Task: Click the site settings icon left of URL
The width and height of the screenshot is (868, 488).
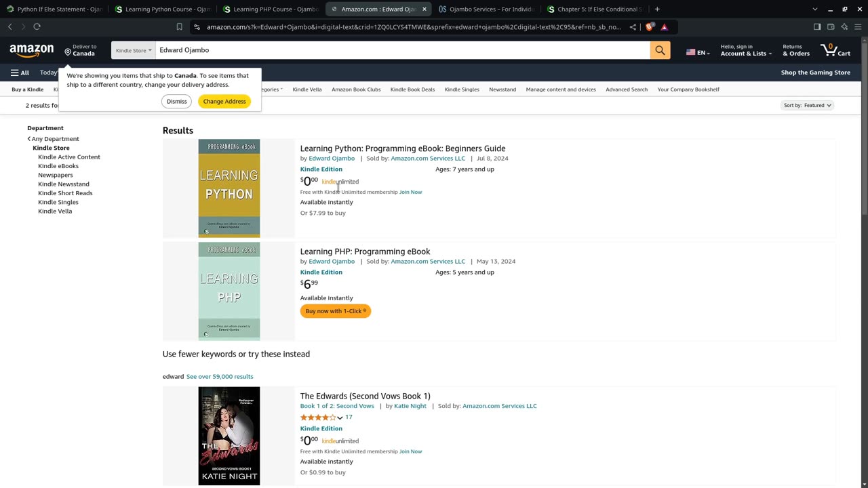Action: (197, 27)
